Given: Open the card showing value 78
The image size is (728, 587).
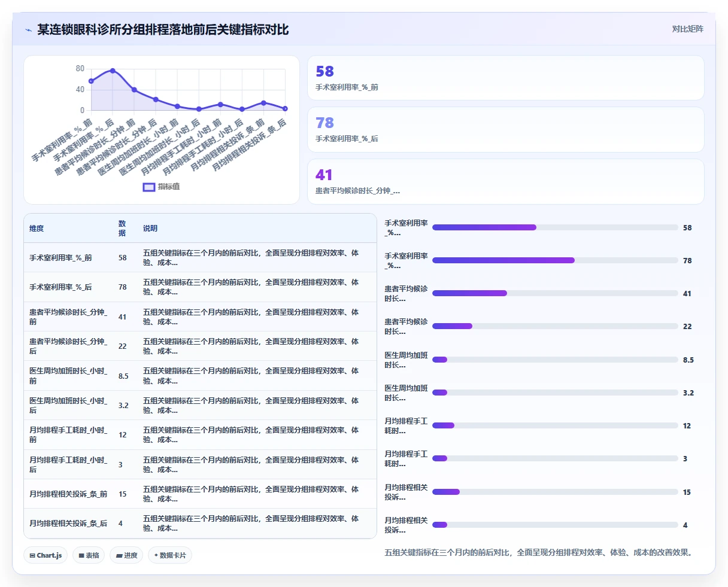Looking at the screenshot, I should [506, 129].
